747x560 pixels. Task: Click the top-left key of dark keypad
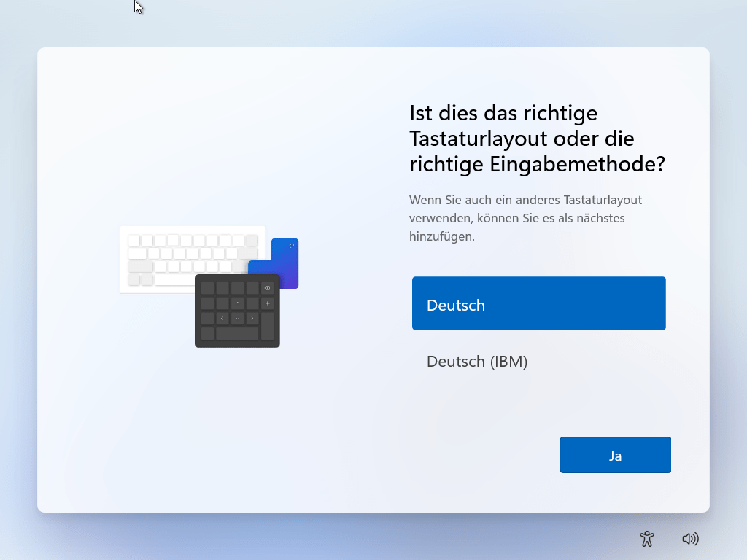click(208, 288)
